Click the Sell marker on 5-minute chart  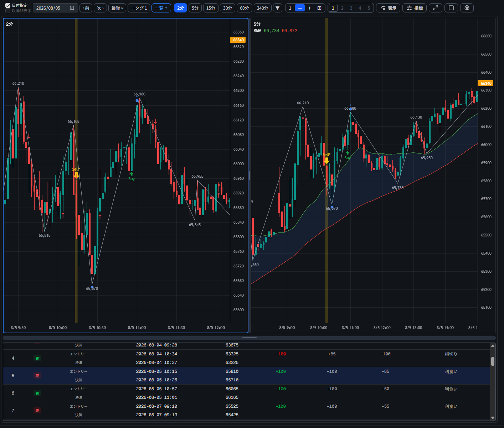tap(326, 159)
